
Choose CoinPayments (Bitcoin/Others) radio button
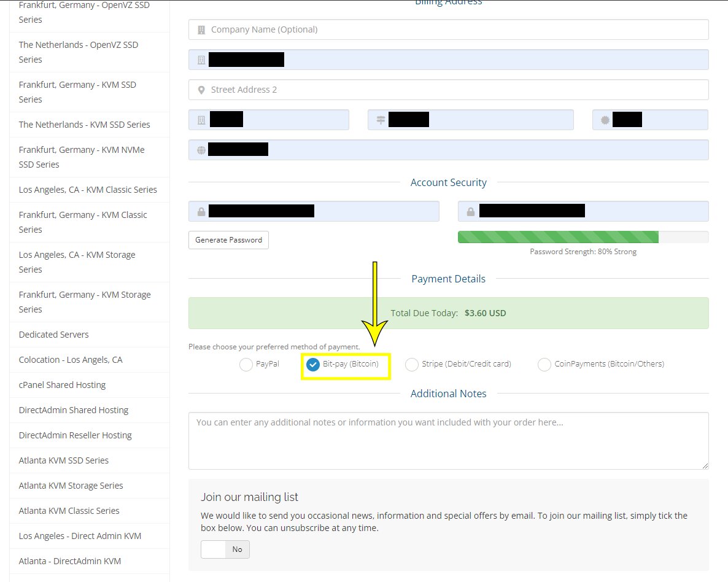tap(544, 365)
